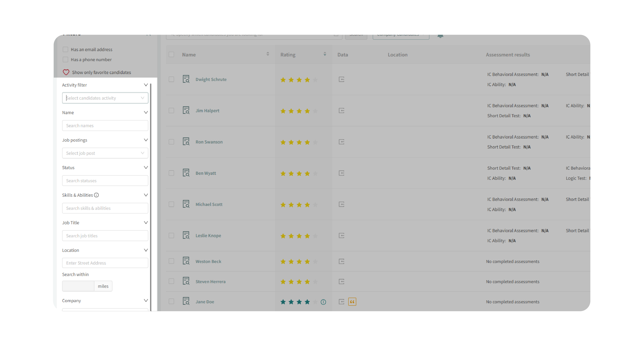Click the orange quote icon for Jane Doe
644x346 pixels.
point(352,302)
